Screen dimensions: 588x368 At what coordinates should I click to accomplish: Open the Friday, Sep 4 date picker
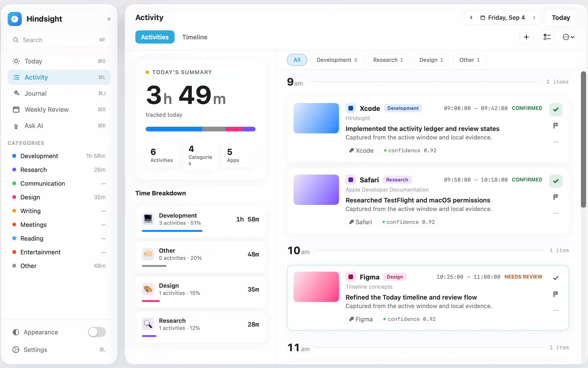(503, 17)
